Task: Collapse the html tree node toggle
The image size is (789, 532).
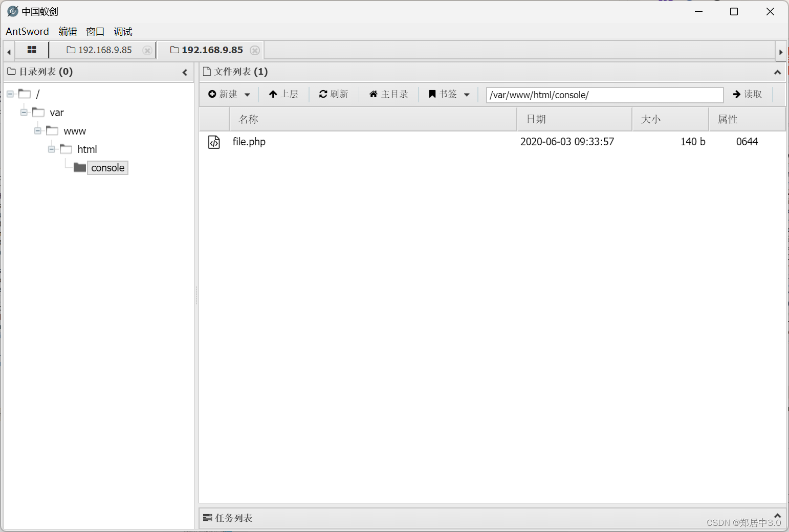Action: 51,149
